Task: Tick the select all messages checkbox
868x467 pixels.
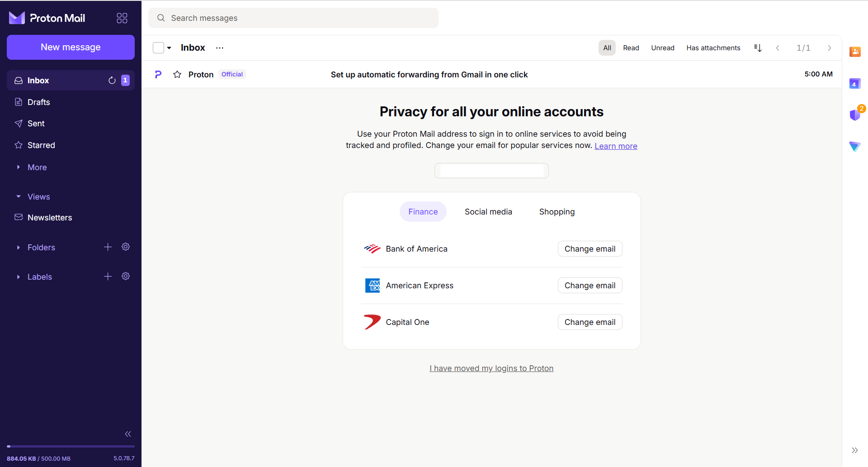Action: point(158,48)
